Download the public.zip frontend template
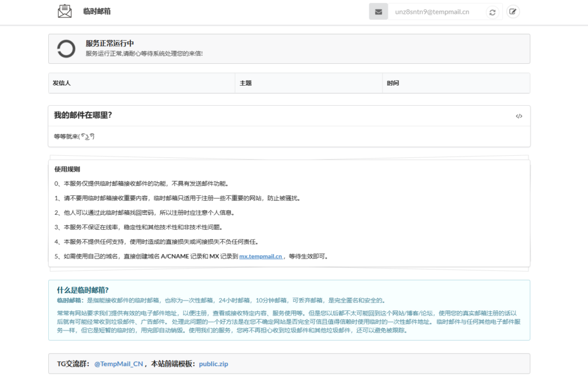 coord(212,363)
